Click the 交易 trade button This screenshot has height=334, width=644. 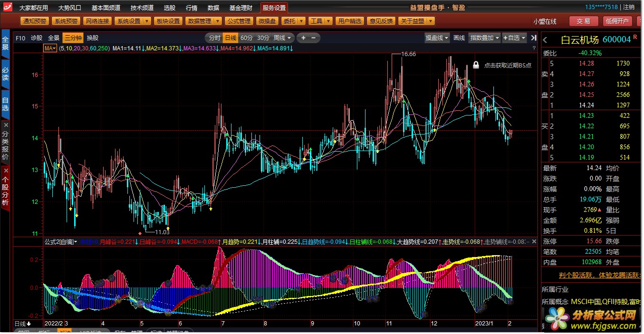pos(584,21)
